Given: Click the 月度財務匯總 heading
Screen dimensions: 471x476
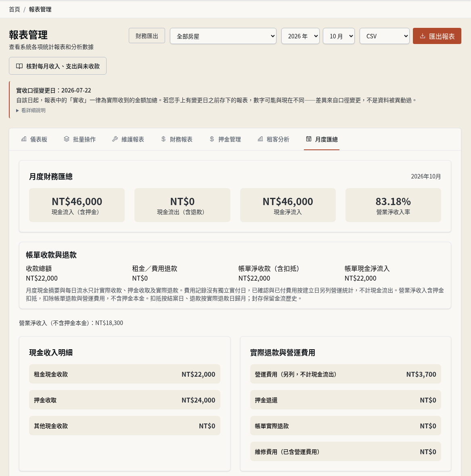Looking at the screenshot, I should pos(51,176).
